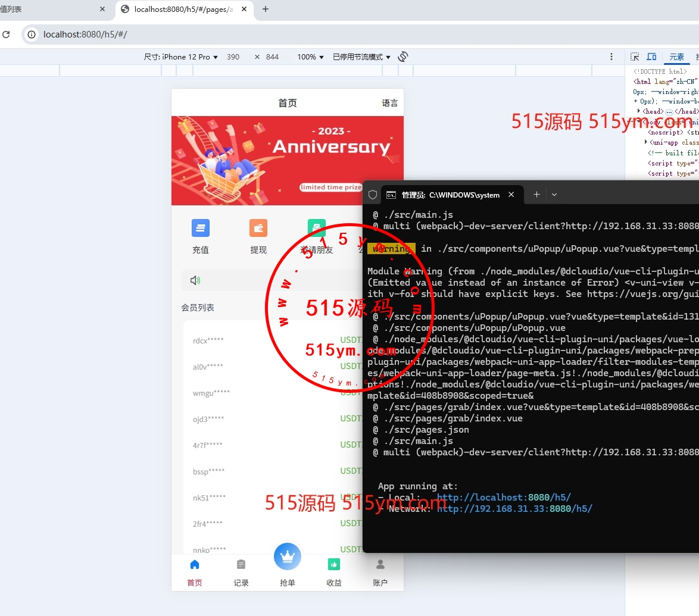Toggle the inspect element picker
The height and width of the screenshot is (616, 699).
coord(635,57)
